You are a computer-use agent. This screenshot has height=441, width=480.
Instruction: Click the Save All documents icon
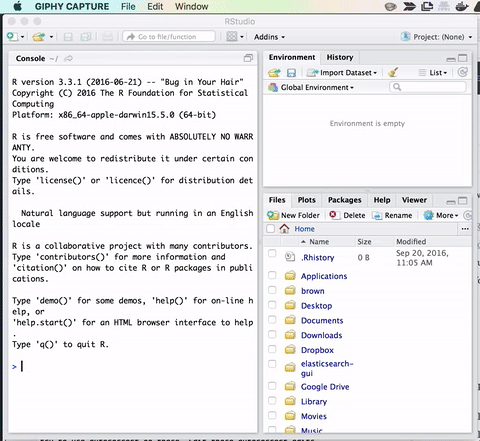click(86, 37)
